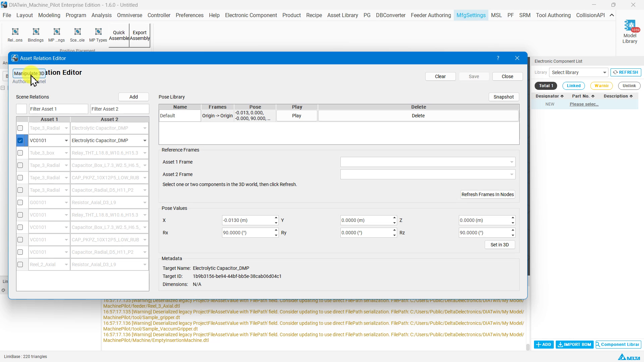Check the first Tape_3_Radial Electrolytic Capacitor row
The height and width of the screenshot is (362, 644).
point(20,128)
